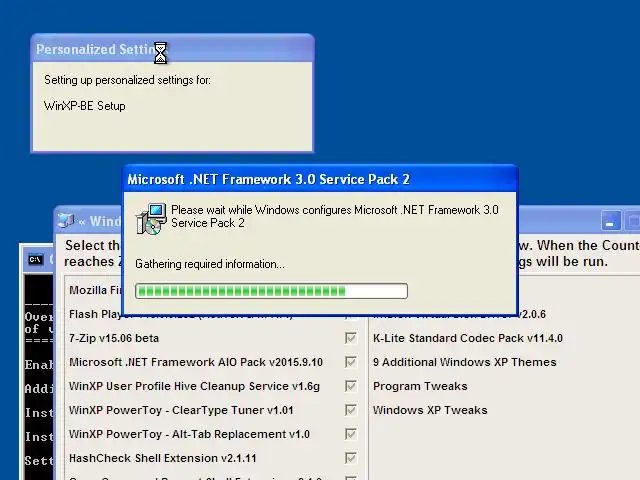
Task: Click the WinXP-BE Setup text
Action: coord(84,106)
